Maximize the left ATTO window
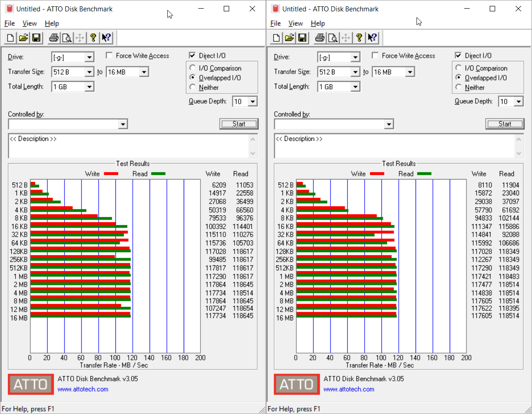The width and height of the screenshot is (532, 414). 226,9
